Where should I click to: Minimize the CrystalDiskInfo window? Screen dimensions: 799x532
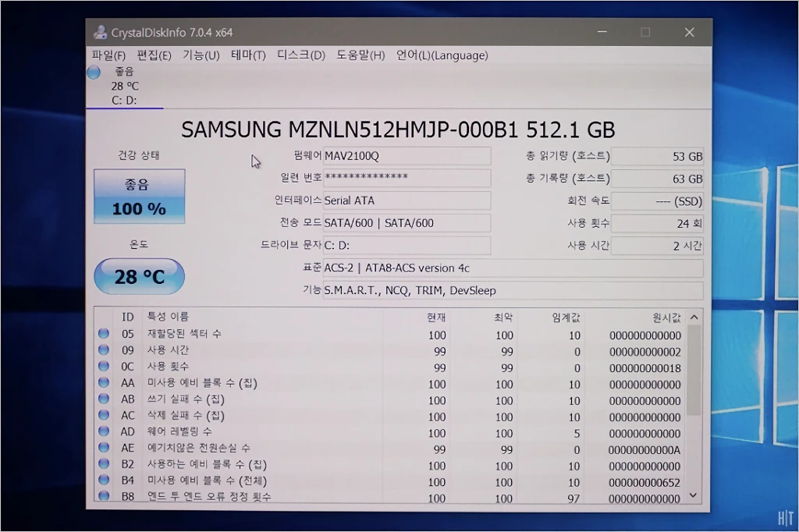(602, 32)
